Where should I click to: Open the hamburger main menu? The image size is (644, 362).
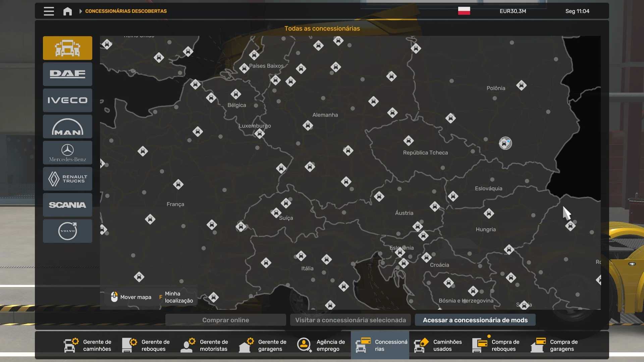49,11
